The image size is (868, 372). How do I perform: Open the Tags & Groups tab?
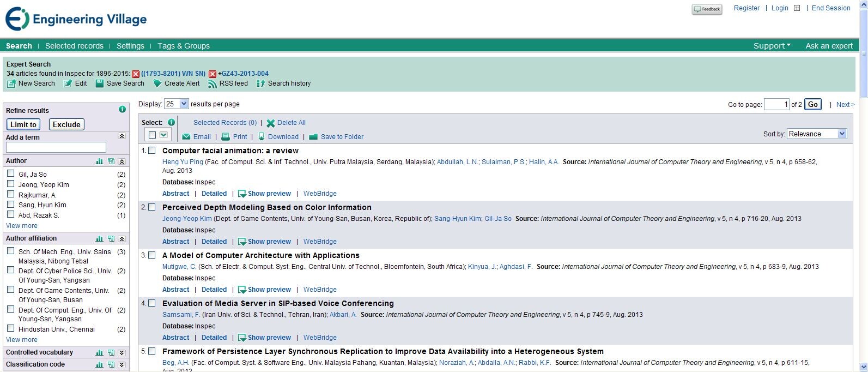pos(184,46)
